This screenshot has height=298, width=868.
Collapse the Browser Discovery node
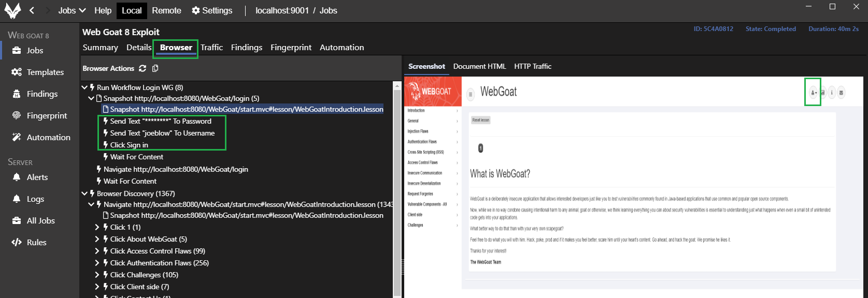(x=84, y=193)
